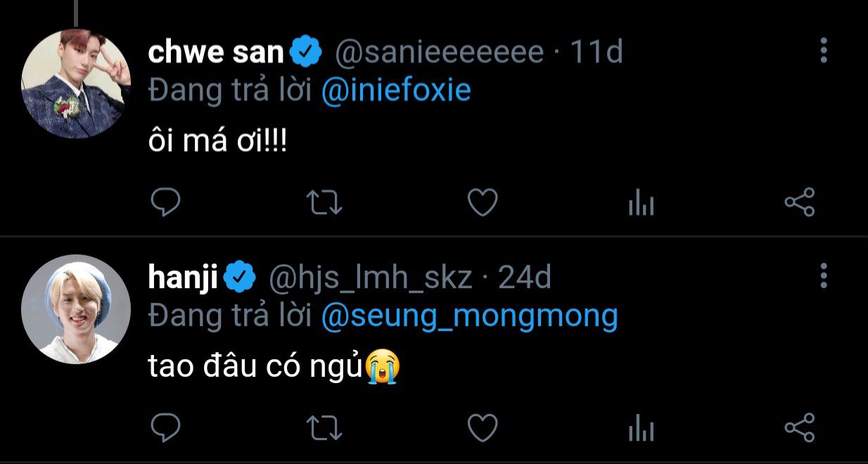The width and height of the screenshot is (868, 464).
Task: Click the chwe san display name
Action: pyautogui.click(x=215, y=52)
